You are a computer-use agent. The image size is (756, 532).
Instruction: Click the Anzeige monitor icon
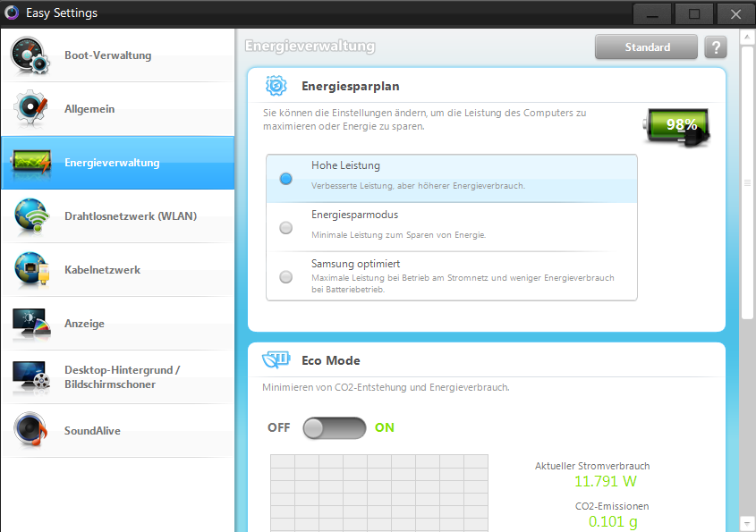31,324
